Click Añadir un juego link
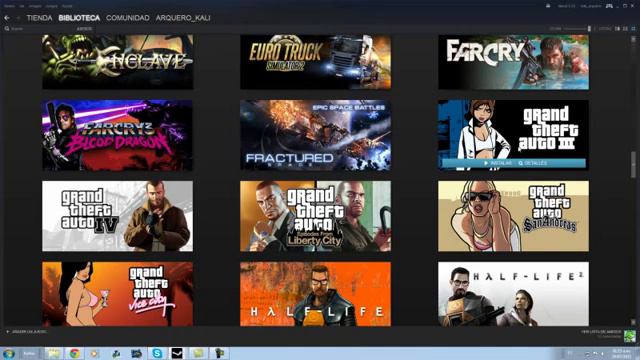This screenshot has width=640, height=360. (27, 332)
